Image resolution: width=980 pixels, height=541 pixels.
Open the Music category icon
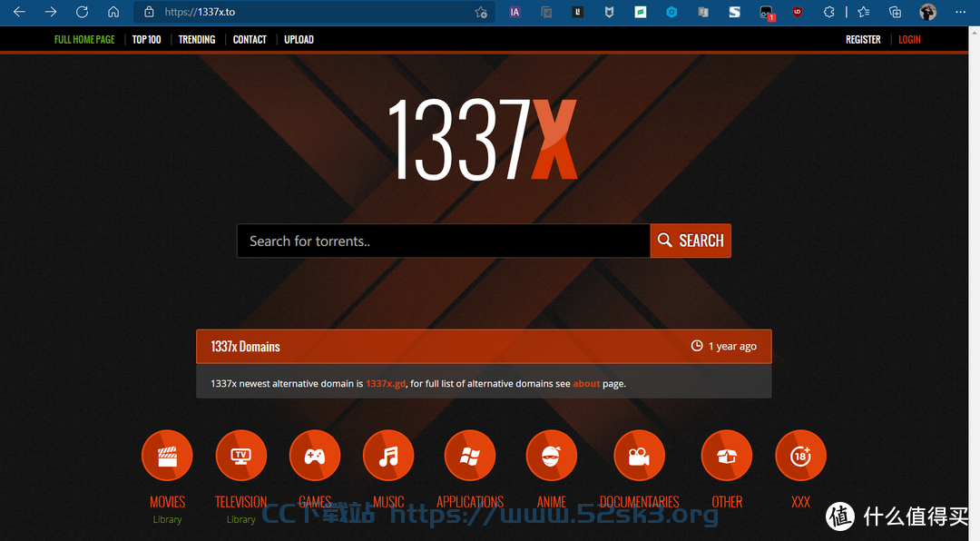(x=388, y=456)
